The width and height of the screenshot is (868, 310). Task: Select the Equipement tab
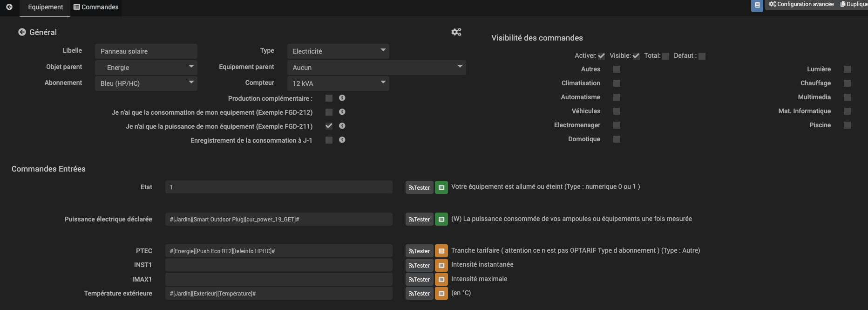coord(45,7)
